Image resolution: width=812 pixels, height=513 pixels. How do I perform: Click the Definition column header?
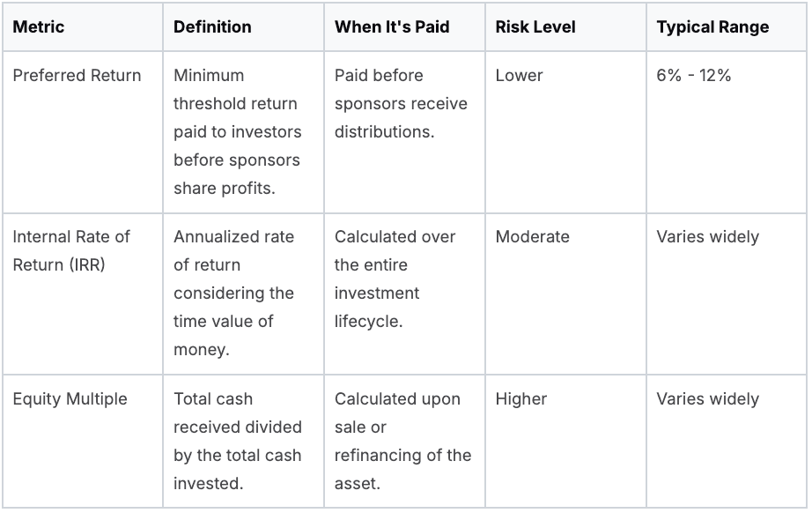[211, 26]
